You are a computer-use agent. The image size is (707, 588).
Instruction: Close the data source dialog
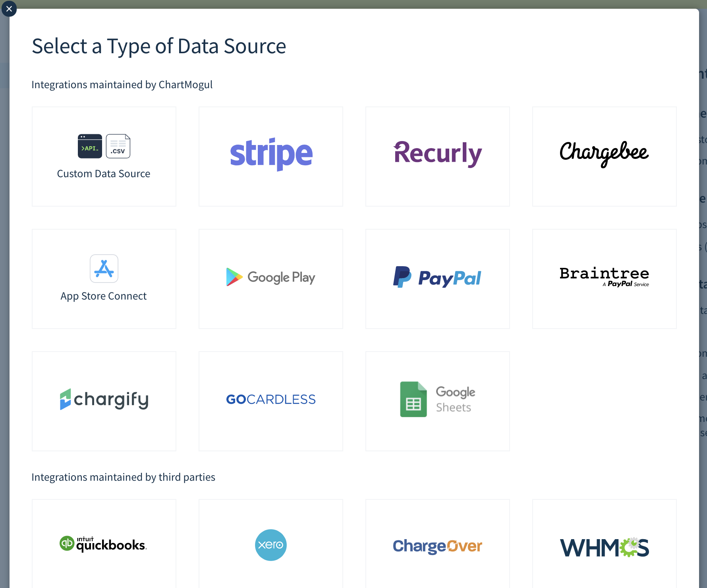tap(9, 9)
